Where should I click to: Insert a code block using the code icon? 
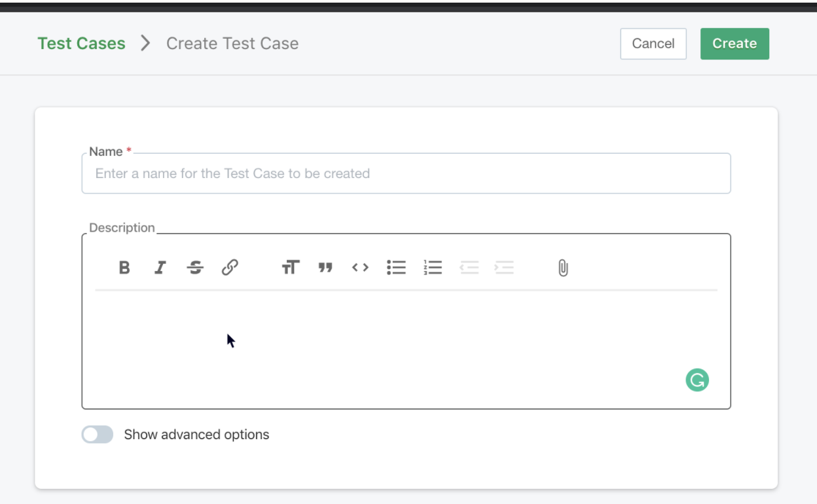359,267
